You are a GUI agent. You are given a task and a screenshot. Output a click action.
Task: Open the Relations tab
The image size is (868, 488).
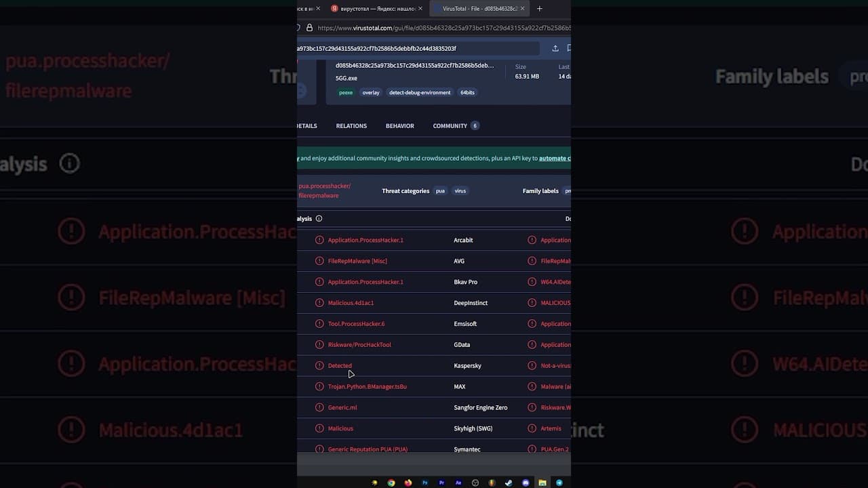[351, 126]
